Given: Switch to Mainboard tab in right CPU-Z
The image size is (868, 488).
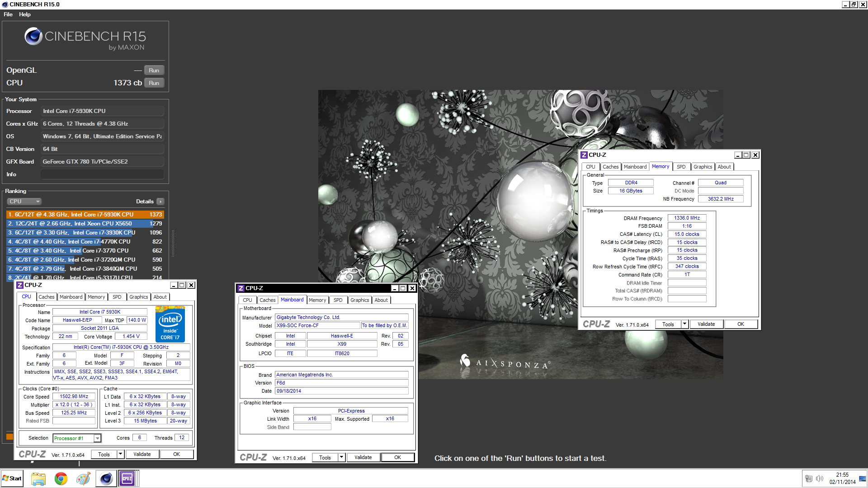Looking at the screenshot, I should (x=635, y=167).
